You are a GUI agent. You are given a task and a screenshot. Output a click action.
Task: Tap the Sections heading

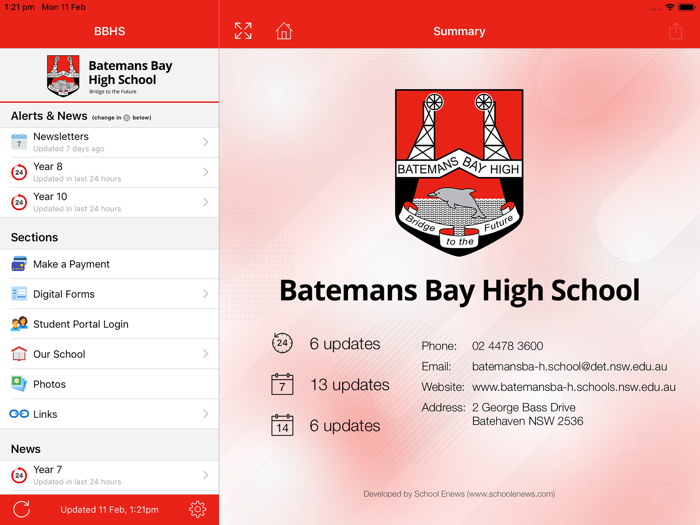(34, 237)
